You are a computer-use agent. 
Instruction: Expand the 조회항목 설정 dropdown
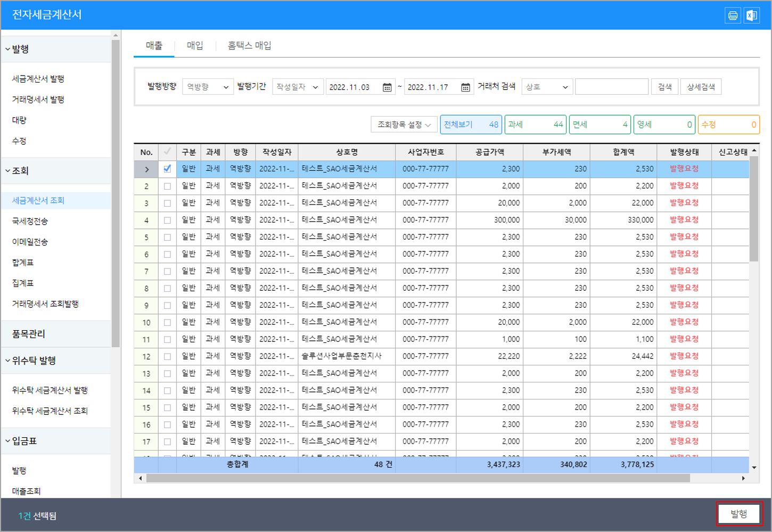[x=404, y=125]
